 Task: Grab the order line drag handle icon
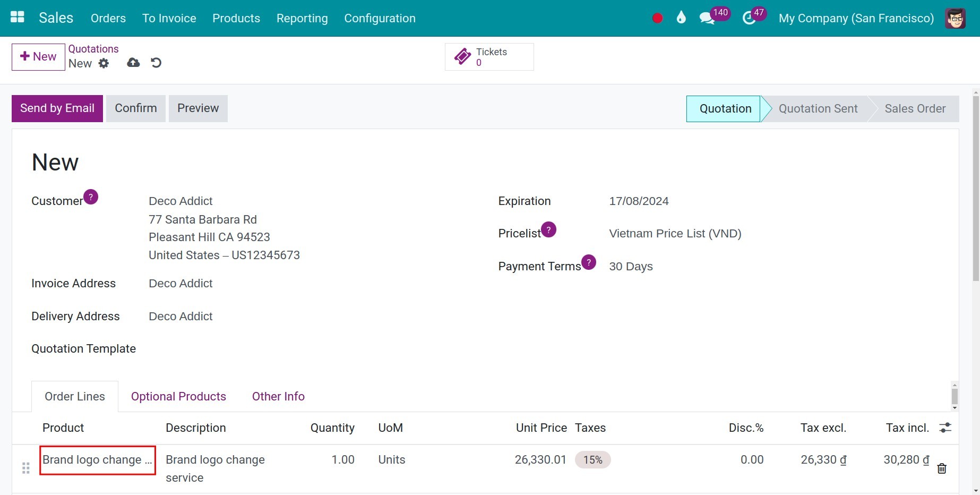(x=25, y=468)
